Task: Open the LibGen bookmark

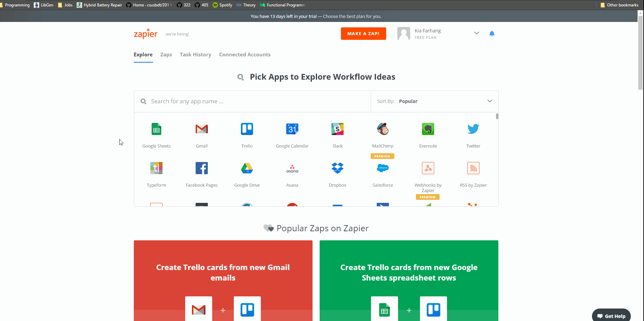Action: (x=44, y=5)
